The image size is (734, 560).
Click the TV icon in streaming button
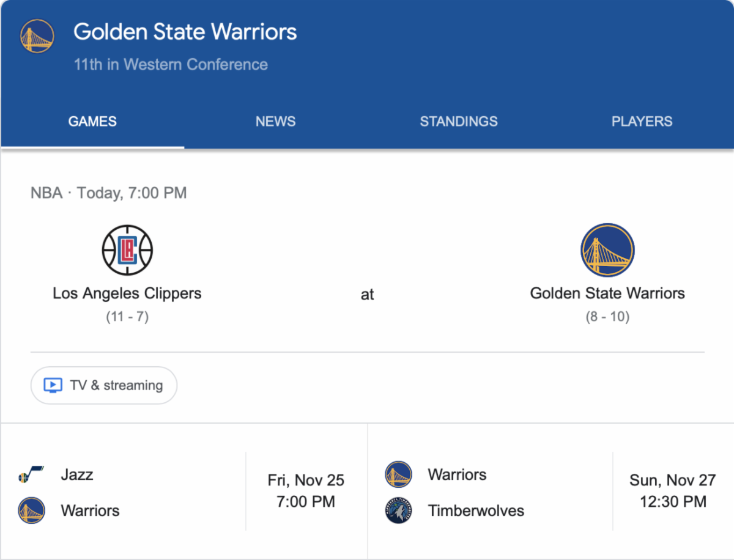coord(53,385)
